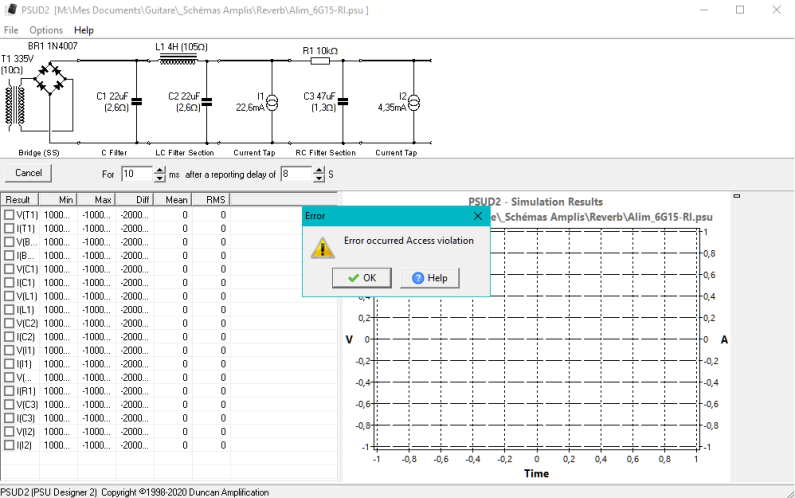Select the C1 22uF capacitor symbol
This screenshot has width=795, height=498.
pos(137,100)
